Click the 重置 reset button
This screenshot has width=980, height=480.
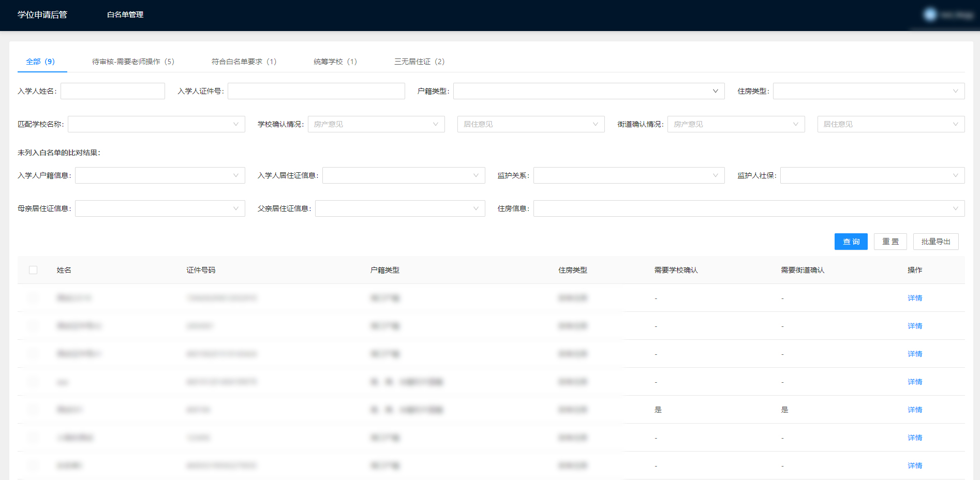tap(890, 242)
